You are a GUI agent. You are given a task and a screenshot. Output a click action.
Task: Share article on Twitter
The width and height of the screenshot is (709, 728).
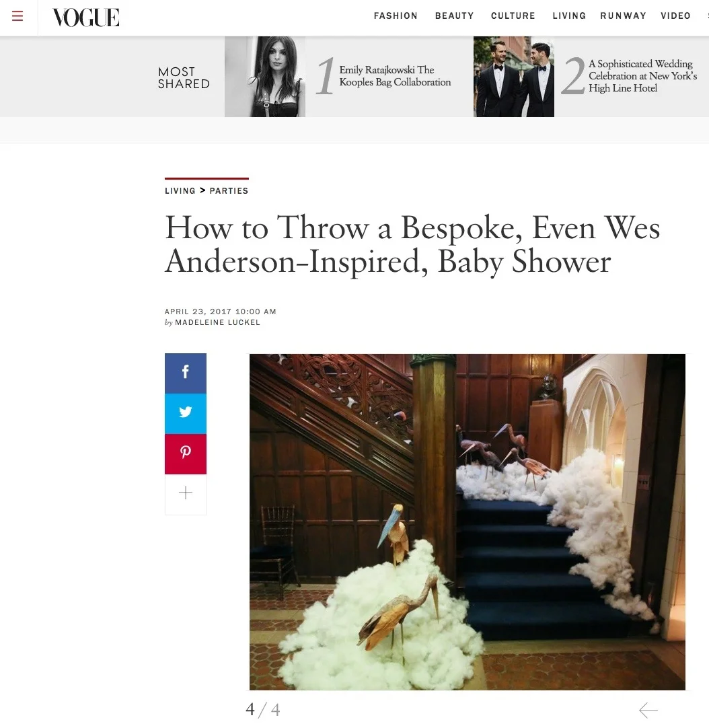pos(185,414)
